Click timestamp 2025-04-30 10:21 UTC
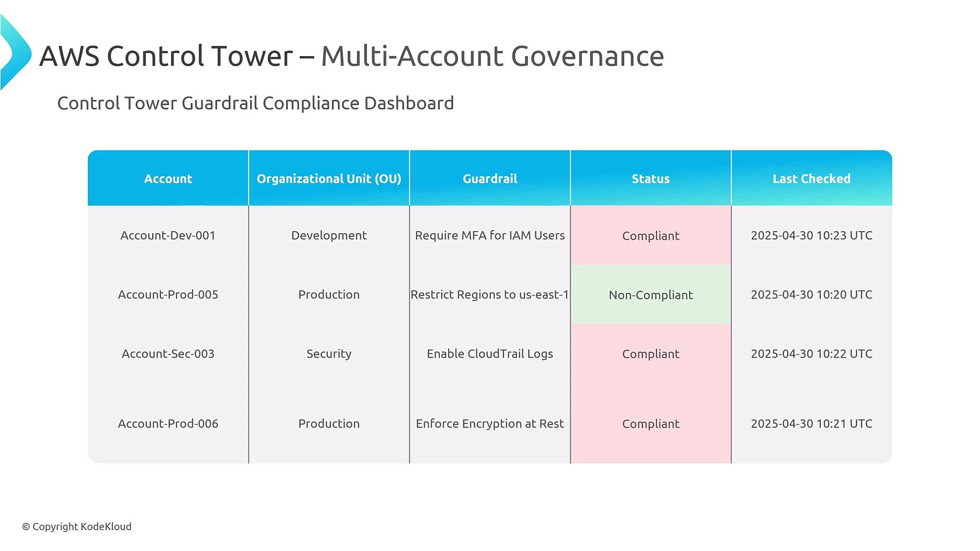 click(812, 423)
